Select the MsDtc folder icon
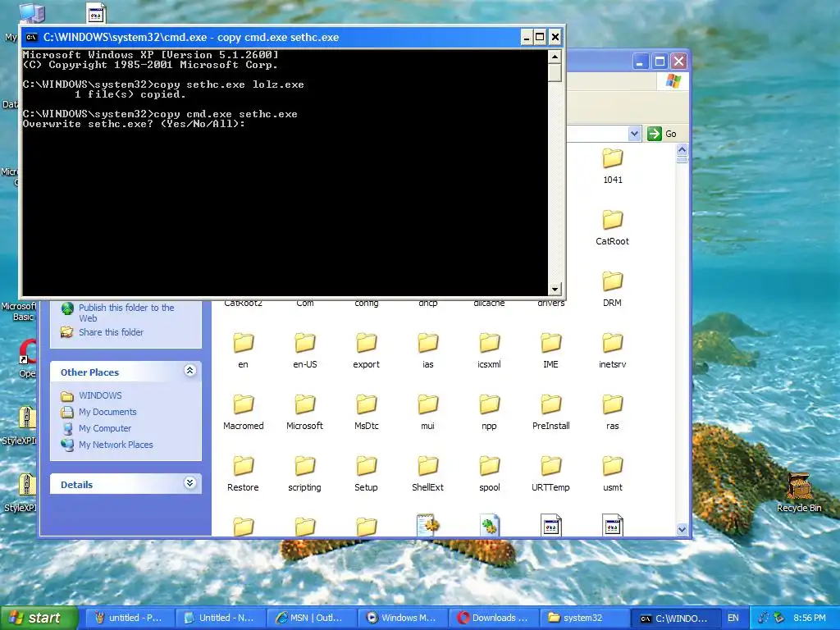This screenshot has height=630, width=840. 367,404
